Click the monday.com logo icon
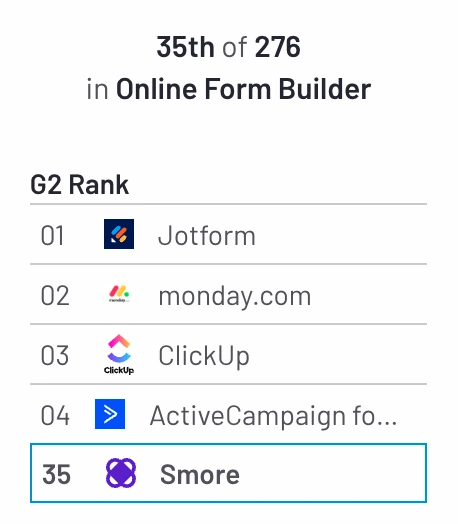Screen dimensions: 458x524 119,294
